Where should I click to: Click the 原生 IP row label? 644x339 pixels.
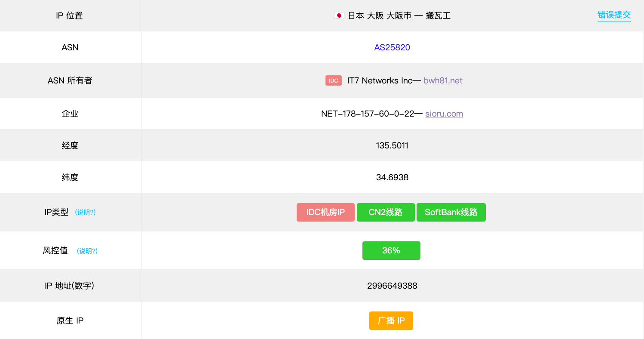(x=70, y=321)
